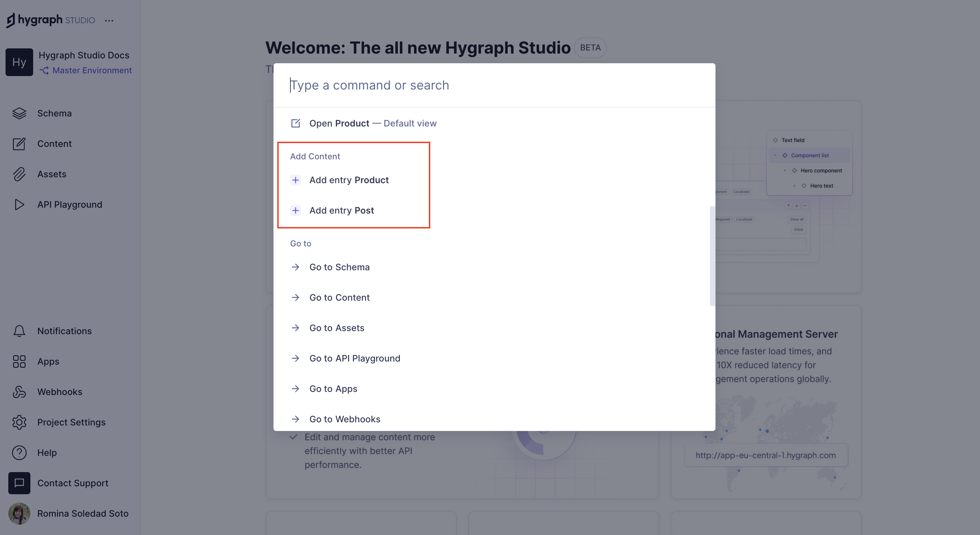Click the Contact Support chat icon

coord(18,482)
